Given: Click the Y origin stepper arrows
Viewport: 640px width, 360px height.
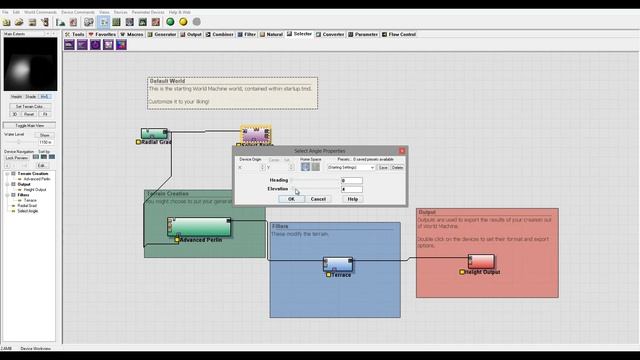Looking at the screenshot, I should pos(291,167).
